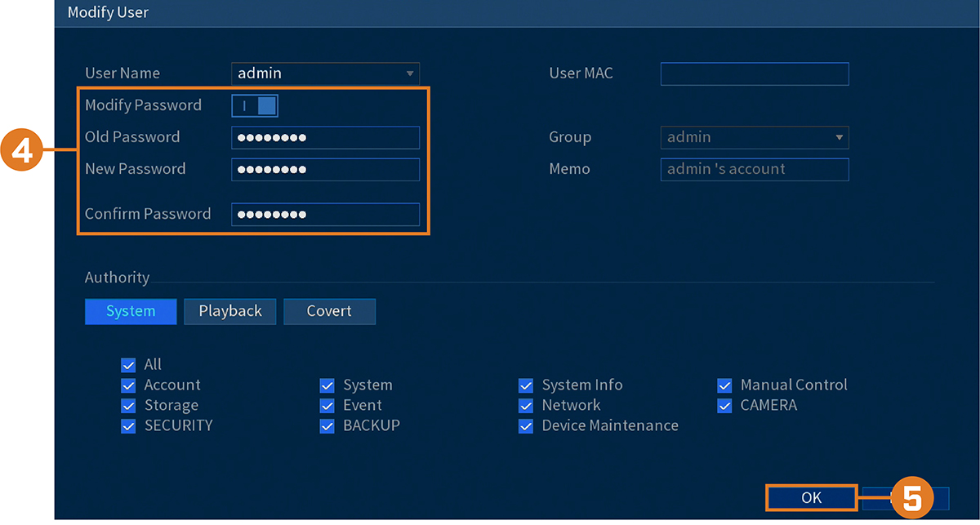Click the New Password field
Viewport: 980px width, 525px height.
tap(325, 169)
